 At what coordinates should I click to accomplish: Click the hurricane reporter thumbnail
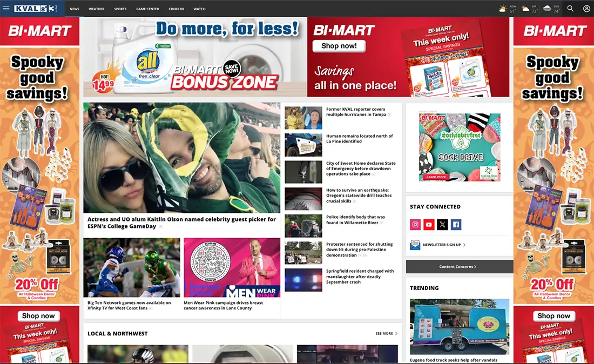pyautogui.click(x=303, y=118)
